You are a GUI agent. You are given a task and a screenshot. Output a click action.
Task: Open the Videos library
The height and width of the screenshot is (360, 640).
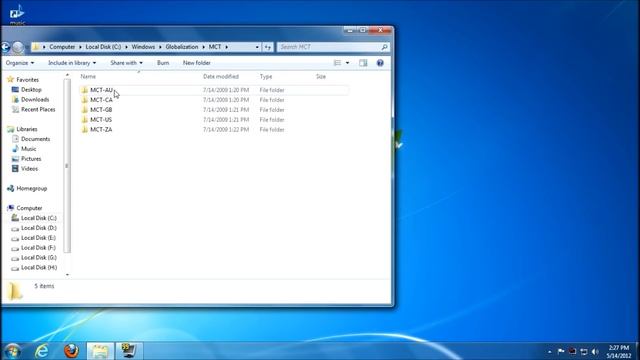[29, 169]
